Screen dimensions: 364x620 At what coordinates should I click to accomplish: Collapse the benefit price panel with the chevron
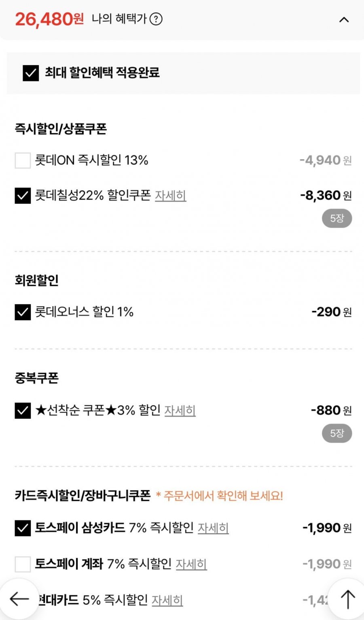pos(344,19)
